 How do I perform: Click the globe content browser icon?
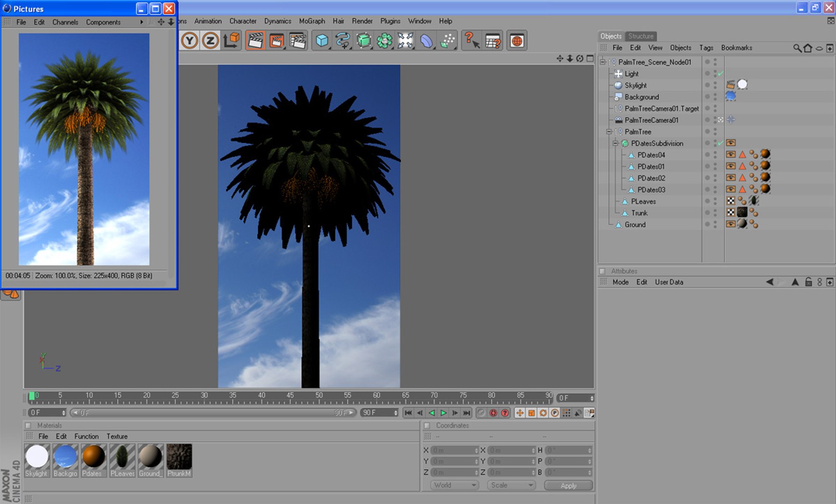517,41
